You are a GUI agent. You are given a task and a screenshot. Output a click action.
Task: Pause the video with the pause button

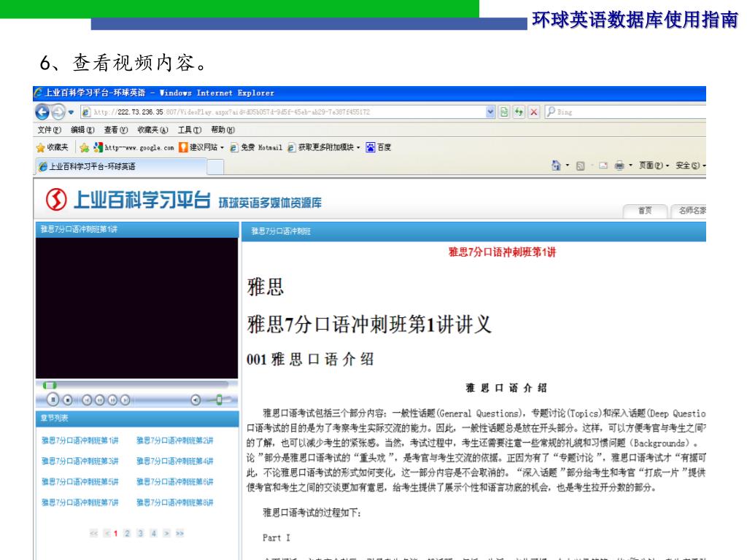[53, 400]
